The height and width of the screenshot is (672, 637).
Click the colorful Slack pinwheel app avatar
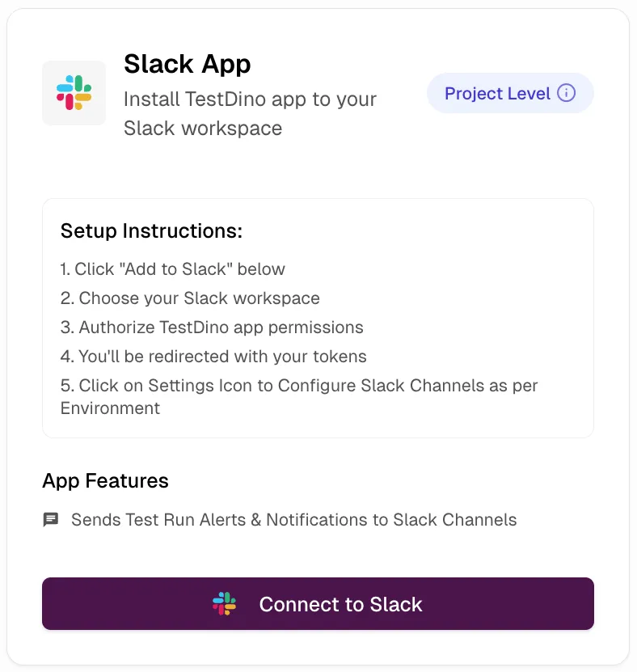[x=74, y=93]
